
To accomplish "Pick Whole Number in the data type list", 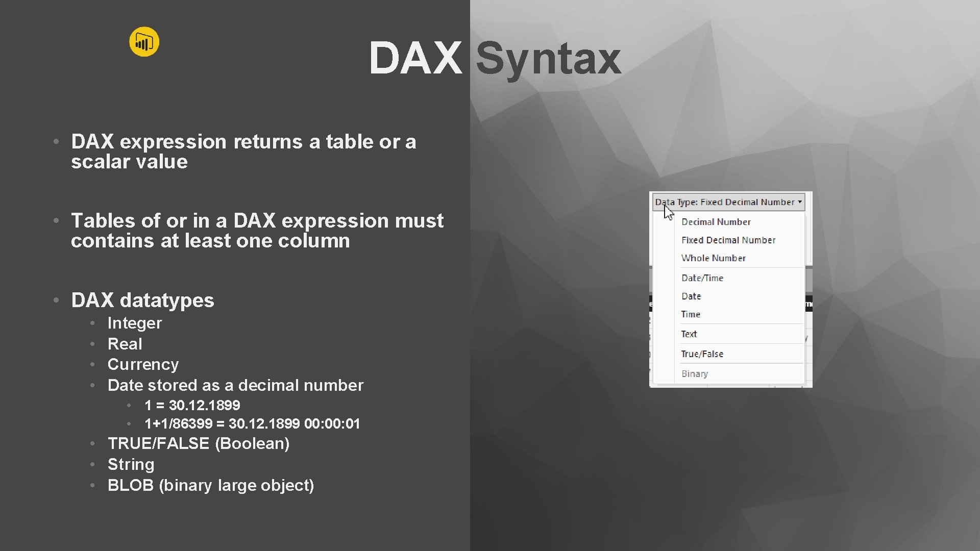I will [x=713, y=258].
